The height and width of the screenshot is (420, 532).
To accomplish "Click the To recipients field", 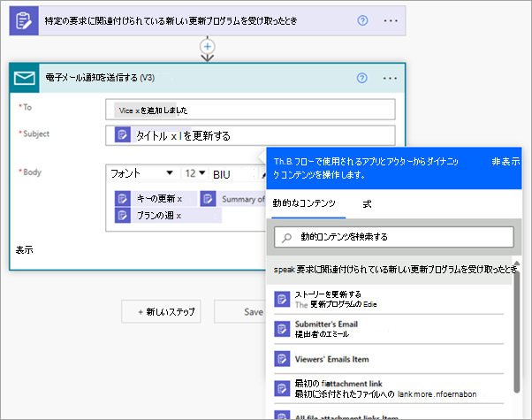I will point(250,110).
